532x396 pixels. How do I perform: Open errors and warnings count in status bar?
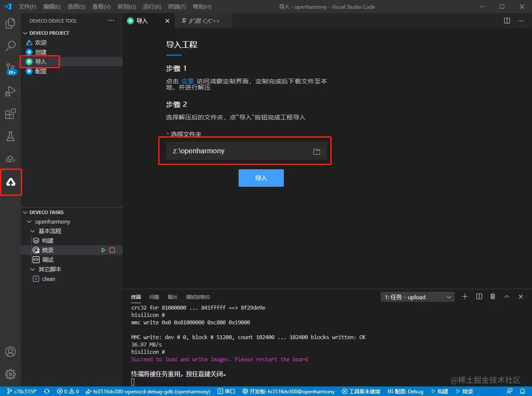[68, 391]
